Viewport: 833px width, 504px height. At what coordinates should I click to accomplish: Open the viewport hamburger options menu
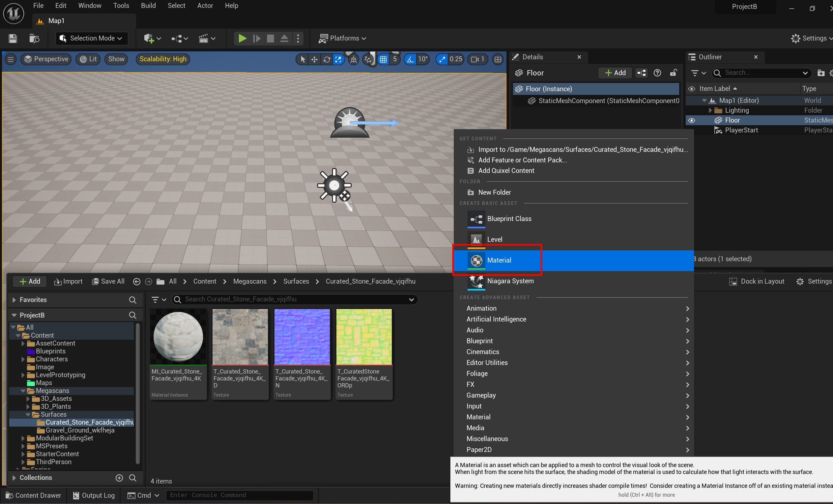[11, 60]
